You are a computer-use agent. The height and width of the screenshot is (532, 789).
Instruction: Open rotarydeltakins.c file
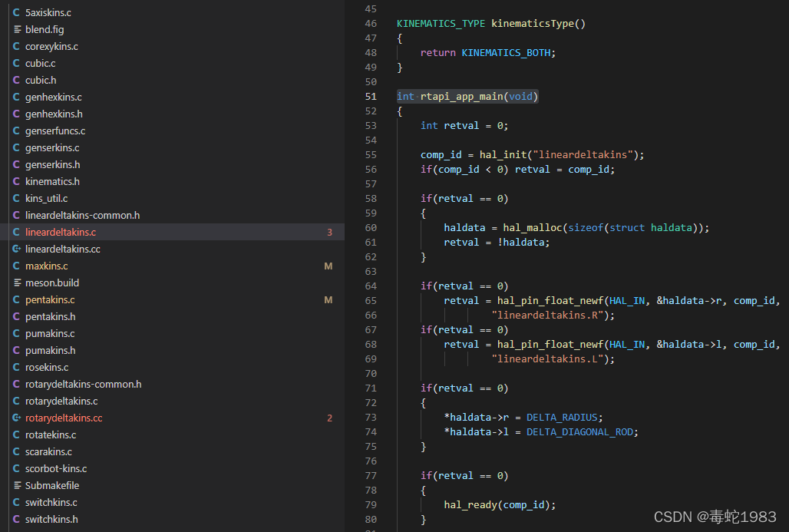pyautogui.click(x=62, y=401)
